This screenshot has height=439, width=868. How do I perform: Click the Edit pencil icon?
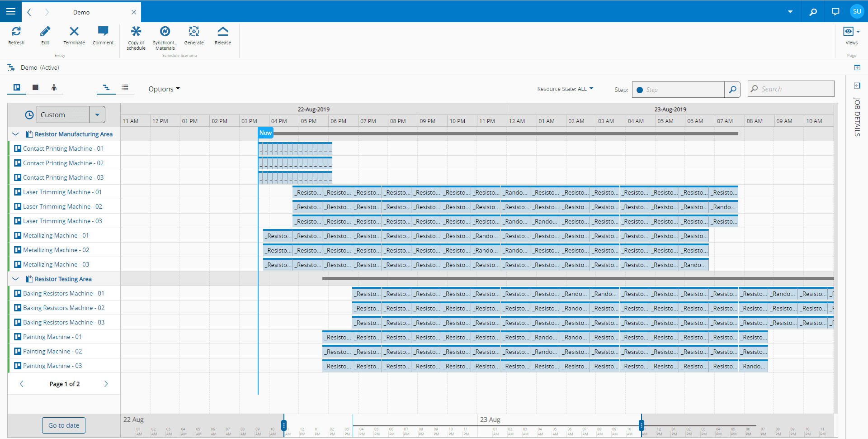click(45, 32)
